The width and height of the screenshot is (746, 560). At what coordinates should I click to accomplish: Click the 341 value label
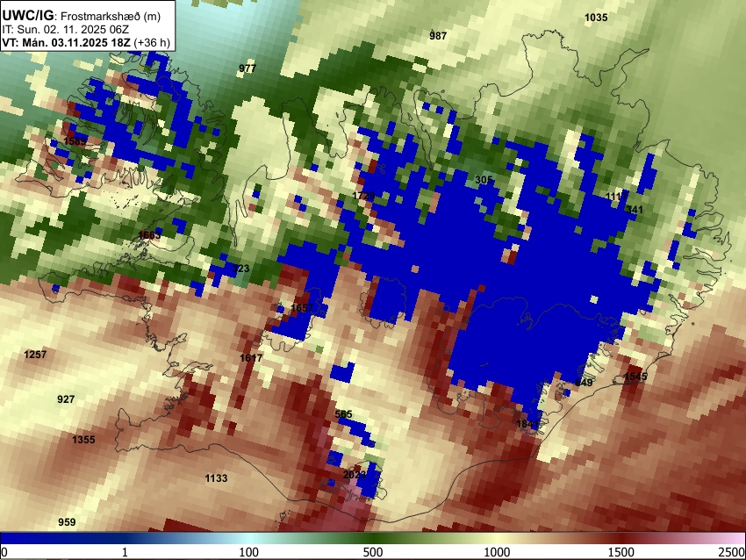coord(635,210)
